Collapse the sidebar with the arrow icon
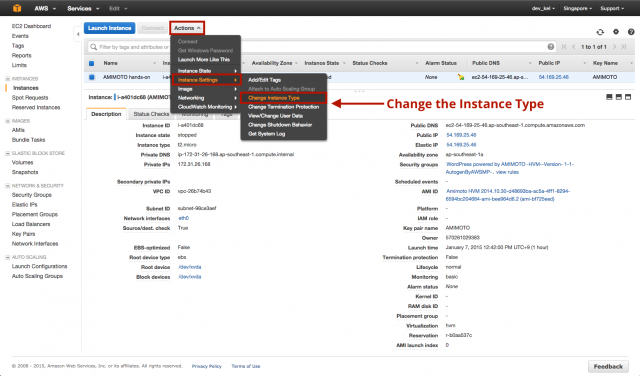 coord(78,34)
